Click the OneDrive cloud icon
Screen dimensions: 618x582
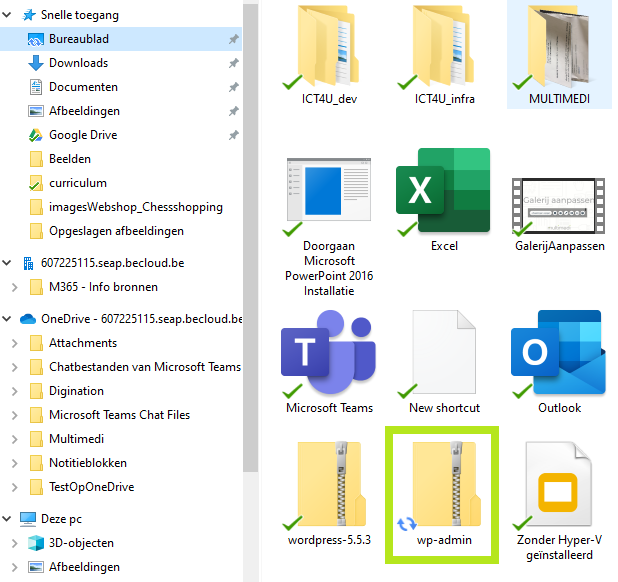point(28,319)
